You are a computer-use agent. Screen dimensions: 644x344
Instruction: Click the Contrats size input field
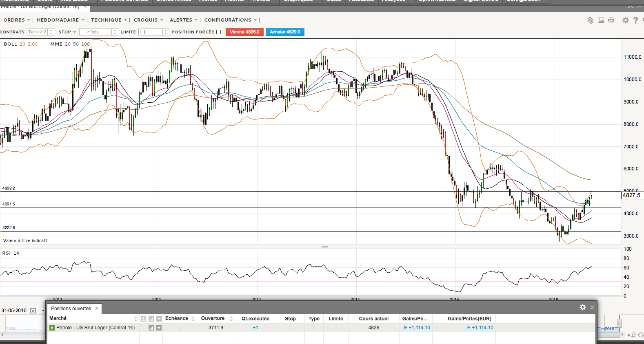coord(37,32)
